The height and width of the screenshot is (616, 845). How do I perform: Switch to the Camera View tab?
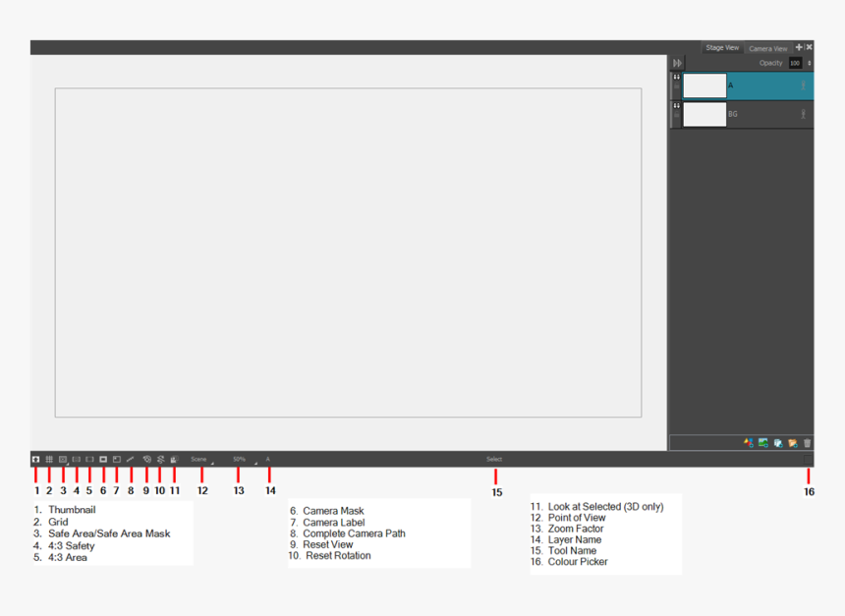pos(767,48)
